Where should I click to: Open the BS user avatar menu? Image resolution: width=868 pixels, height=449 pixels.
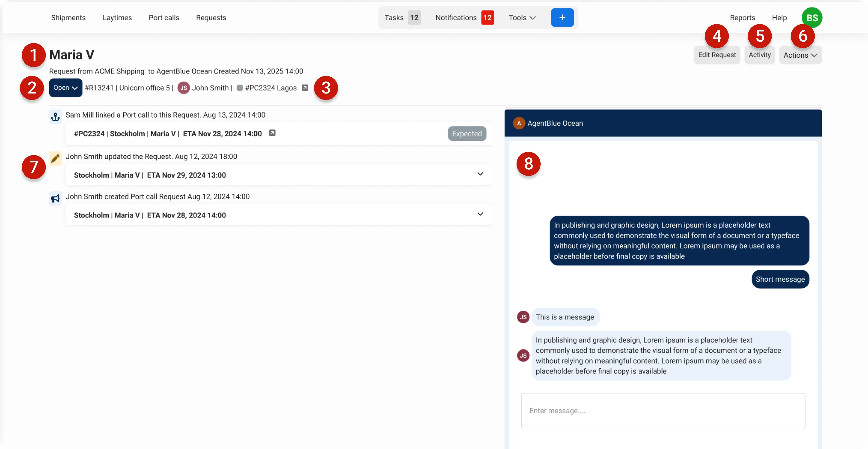[812, 18]
